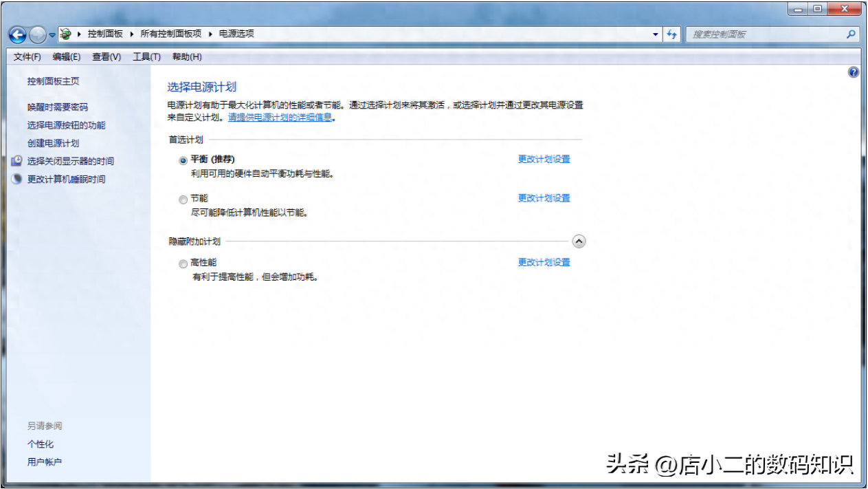Click the power options icon in the address bar
868x489 pixels.
pyautogui.click(x=66, y=33)
